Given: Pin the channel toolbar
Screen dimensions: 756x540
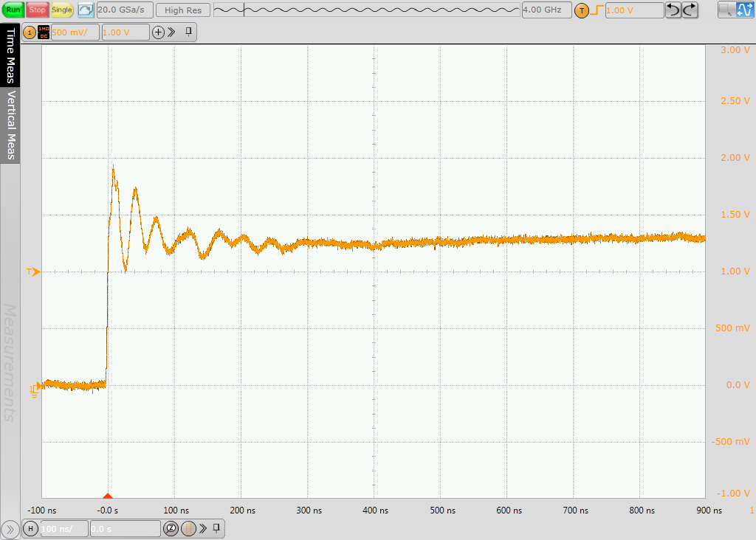Looking at the screenshot, I should pyautogui.click(x=188, y=32).
